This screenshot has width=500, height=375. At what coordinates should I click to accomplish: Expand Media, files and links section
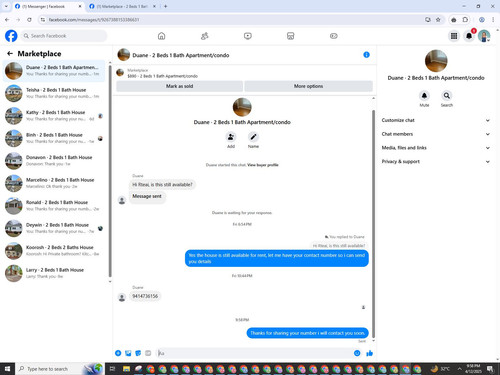[x=436, y=148]
